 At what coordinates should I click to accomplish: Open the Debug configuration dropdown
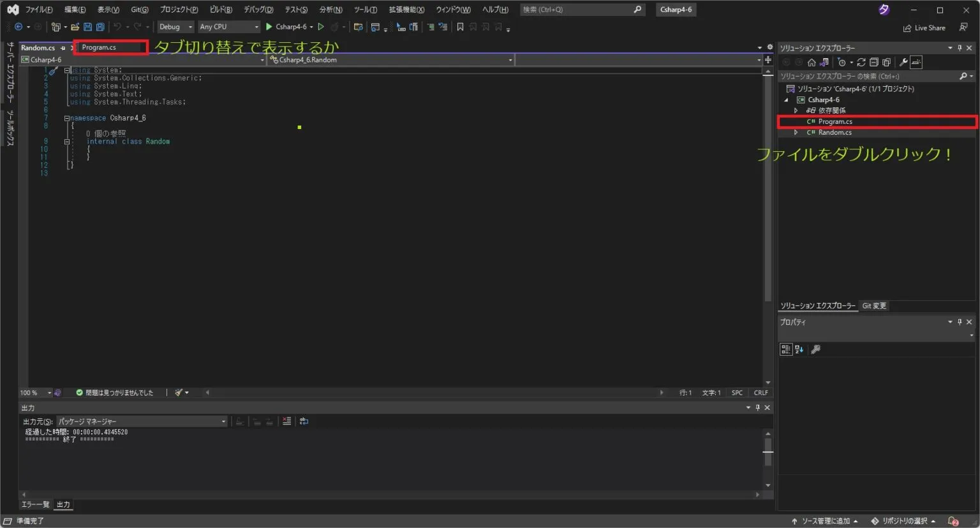point(176,27)
